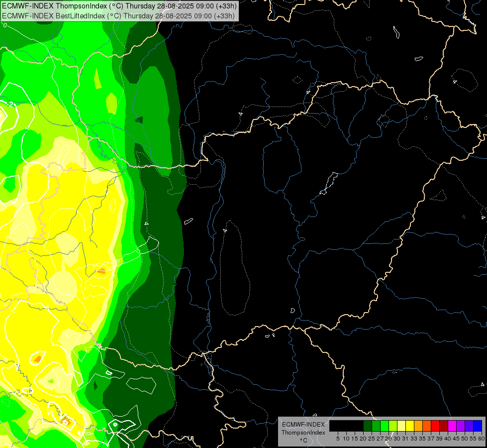Select the red 37–39 legend swatch

pyautogui.click(x=435, y=426)
